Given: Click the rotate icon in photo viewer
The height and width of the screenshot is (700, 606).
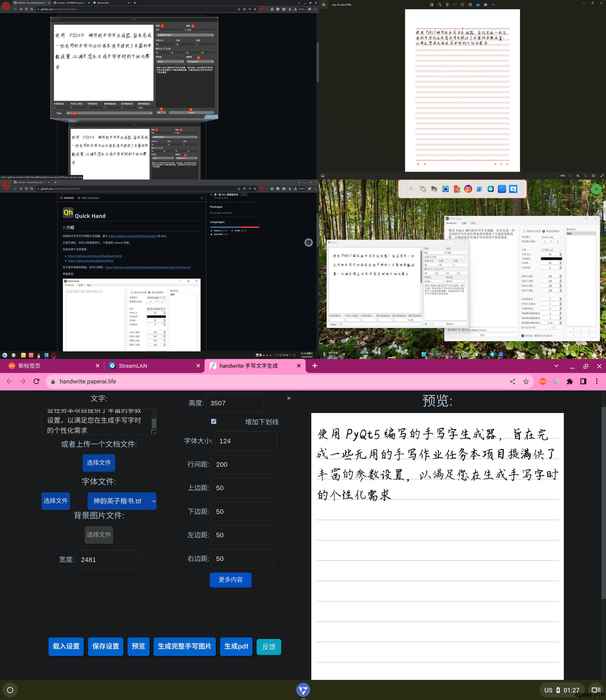Looking at the screenshot, I should pos(439,5).
